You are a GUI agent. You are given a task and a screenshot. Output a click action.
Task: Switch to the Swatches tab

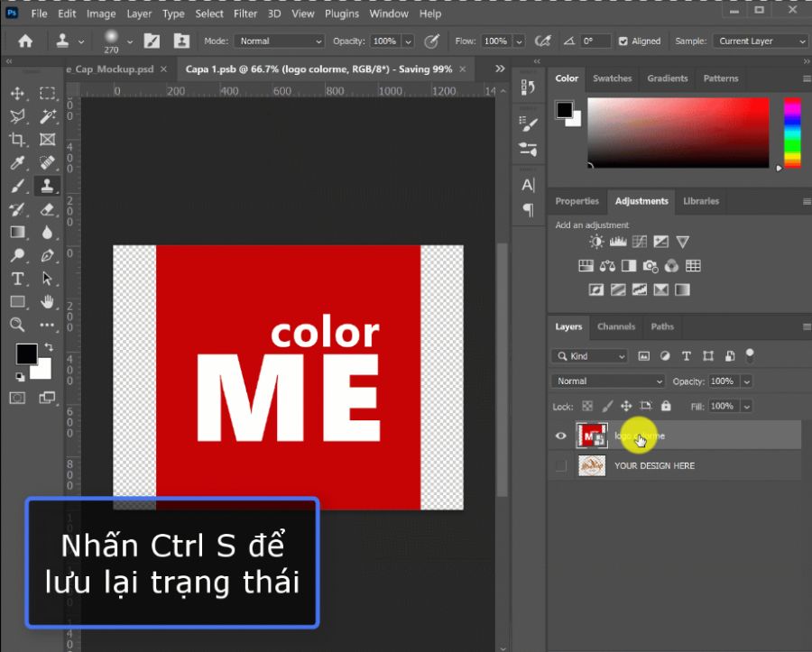(x=612, y=78)
